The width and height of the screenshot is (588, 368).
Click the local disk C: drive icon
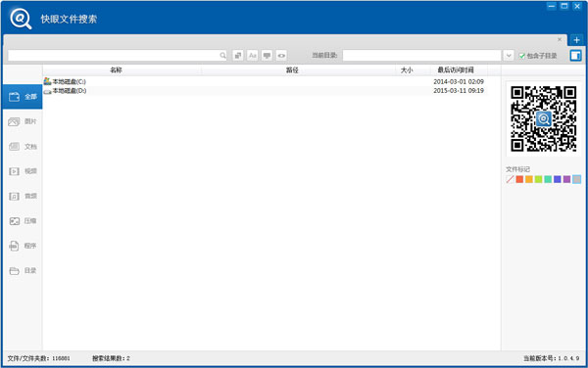[47, 81]
